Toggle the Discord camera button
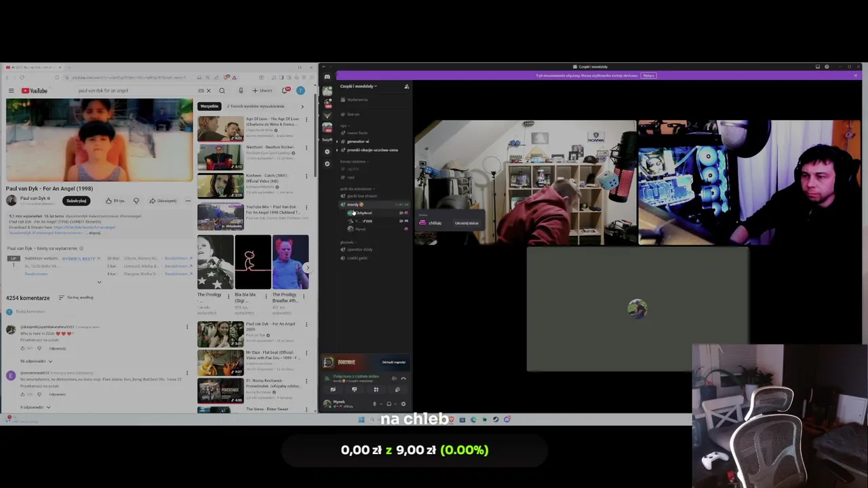This screenshot has width=868, height=488. pyautogui.click(x=333, y=390)
